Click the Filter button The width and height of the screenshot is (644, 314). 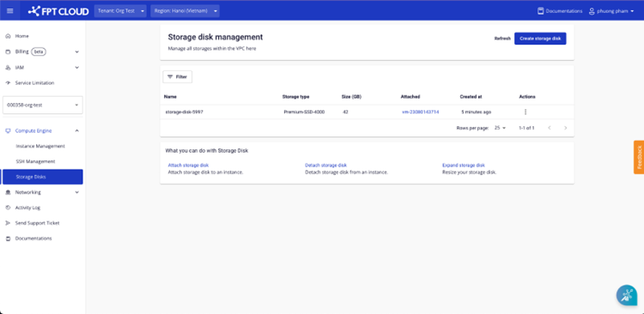click(178, 76)
